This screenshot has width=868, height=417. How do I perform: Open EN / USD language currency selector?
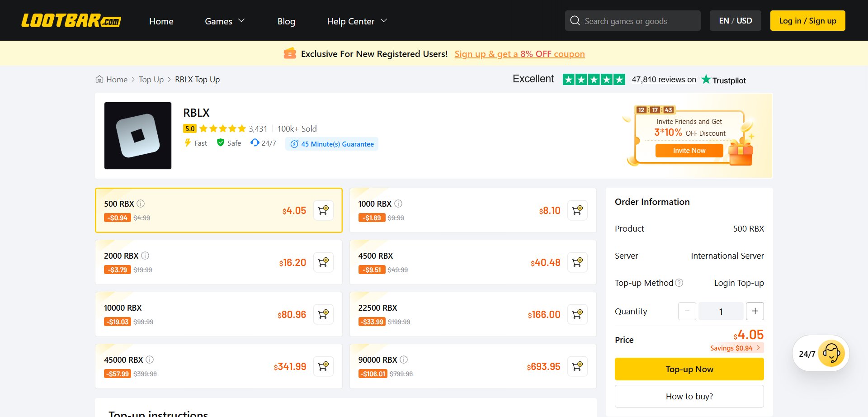(736, 21)
